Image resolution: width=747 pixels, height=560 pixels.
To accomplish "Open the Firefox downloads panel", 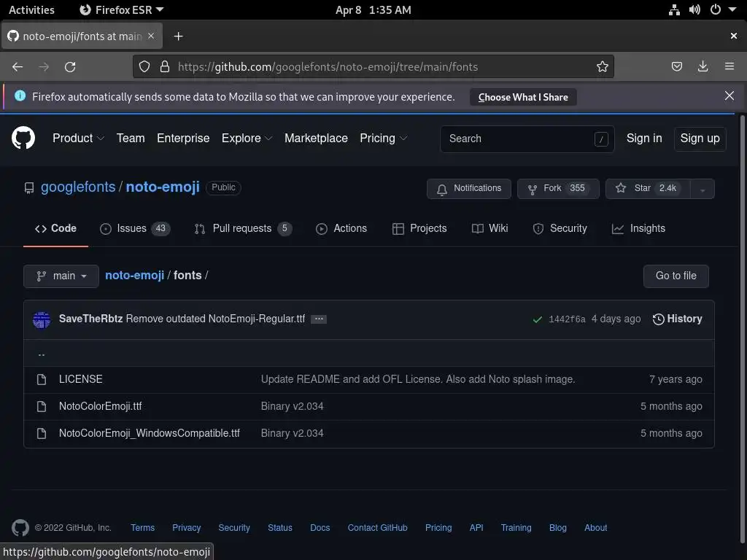I will coord(703,66).
